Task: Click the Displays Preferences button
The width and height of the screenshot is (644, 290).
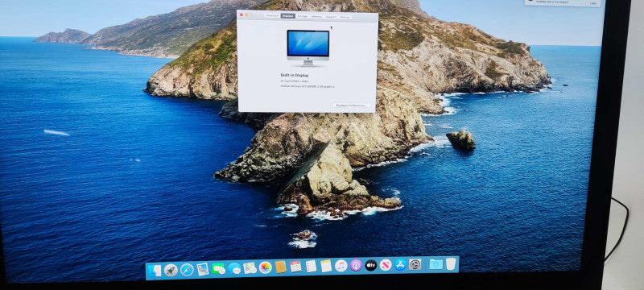Action: [350, 106]
